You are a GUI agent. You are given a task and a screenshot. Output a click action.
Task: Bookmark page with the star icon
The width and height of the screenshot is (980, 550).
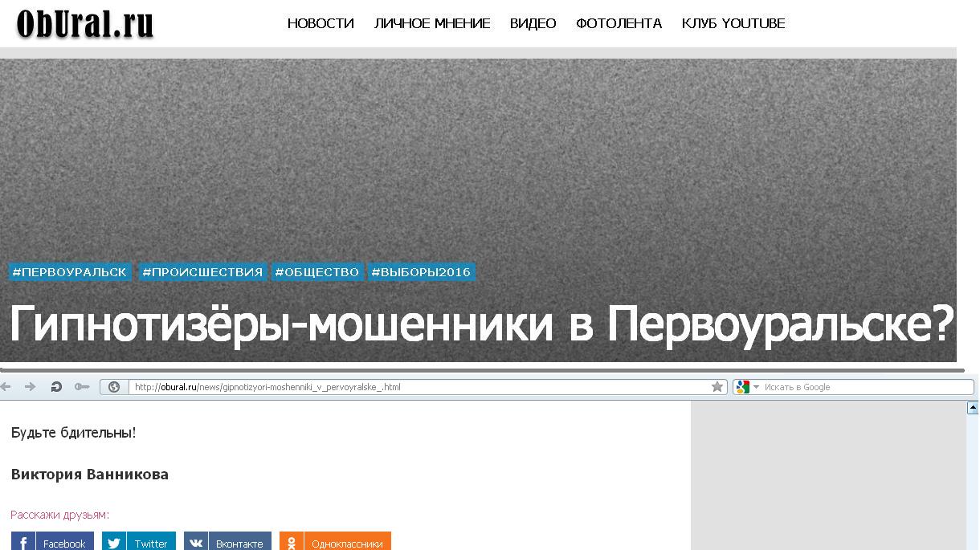(x=717, y=387)
